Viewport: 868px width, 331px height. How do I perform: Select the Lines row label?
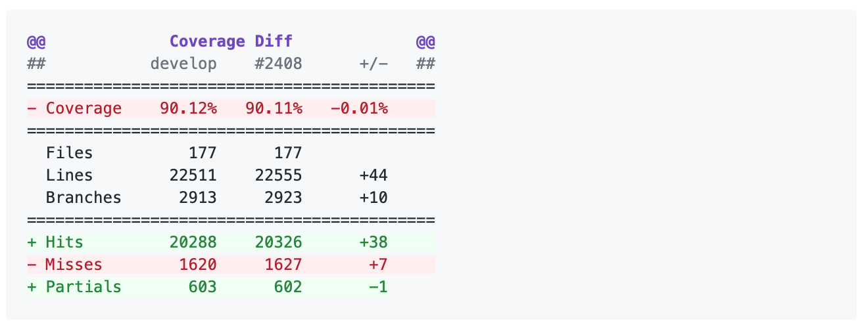click(69, 176)
